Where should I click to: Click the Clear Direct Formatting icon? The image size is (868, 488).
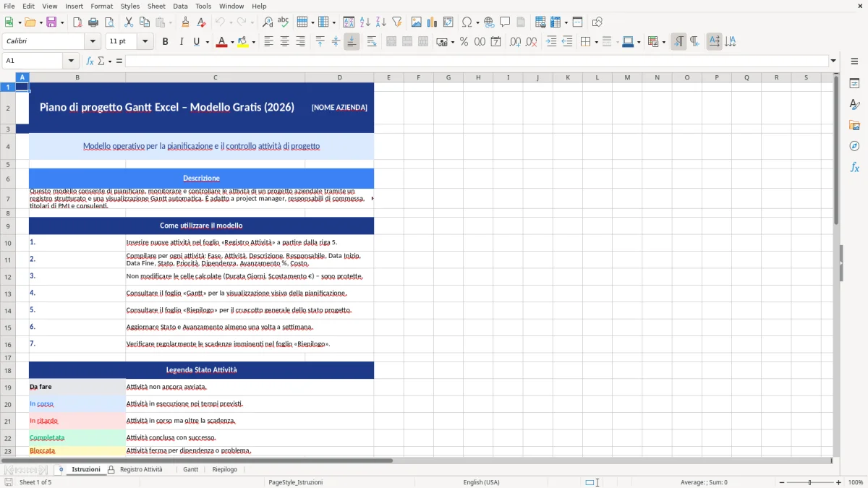pyautogui.click(x=202, y=22)
